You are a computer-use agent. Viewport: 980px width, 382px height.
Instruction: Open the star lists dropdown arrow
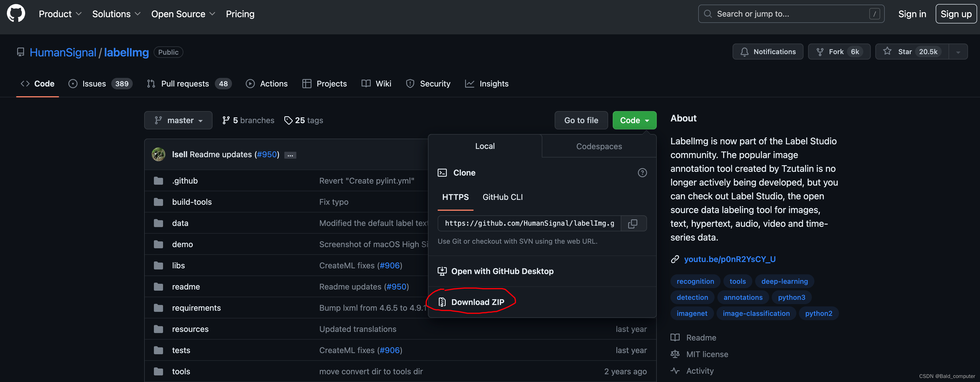(958, 52)
